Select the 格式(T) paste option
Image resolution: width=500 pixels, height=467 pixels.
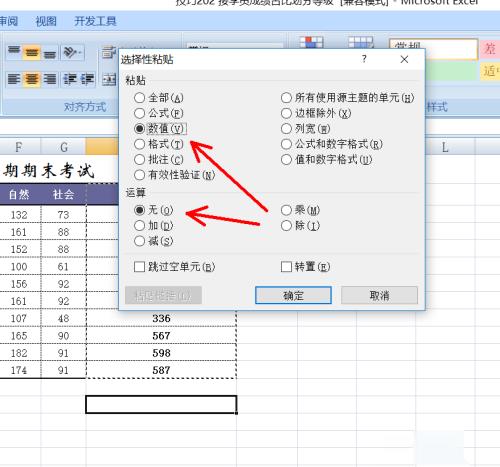(x=159, y=144)
